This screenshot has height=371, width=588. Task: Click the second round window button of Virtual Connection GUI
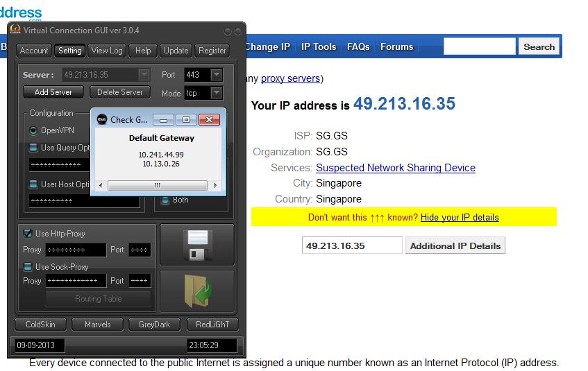237,31
